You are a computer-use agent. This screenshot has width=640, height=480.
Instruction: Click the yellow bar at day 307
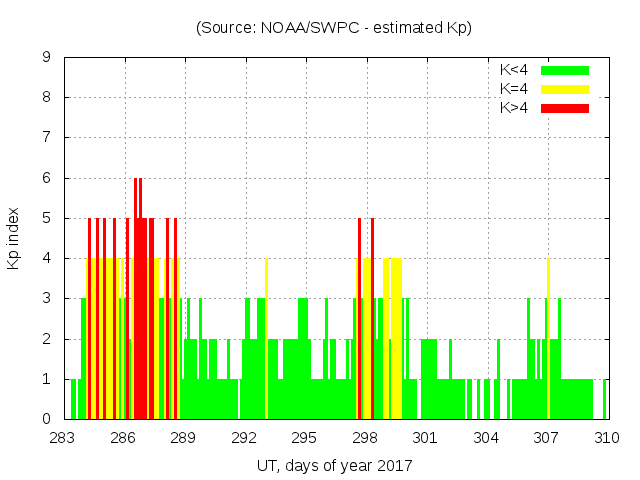pyautogui.click(x=548, y=340)
